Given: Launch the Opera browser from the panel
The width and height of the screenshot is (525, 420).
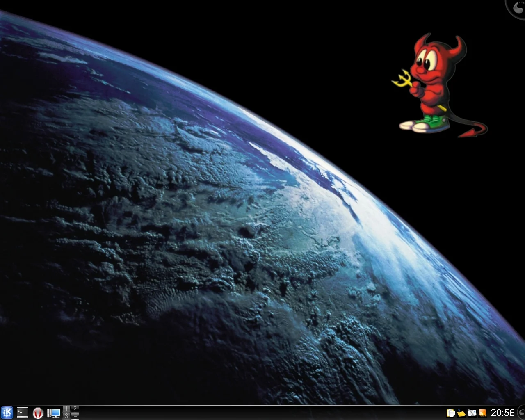Looking at the screenshot, I should click(38, 413).
